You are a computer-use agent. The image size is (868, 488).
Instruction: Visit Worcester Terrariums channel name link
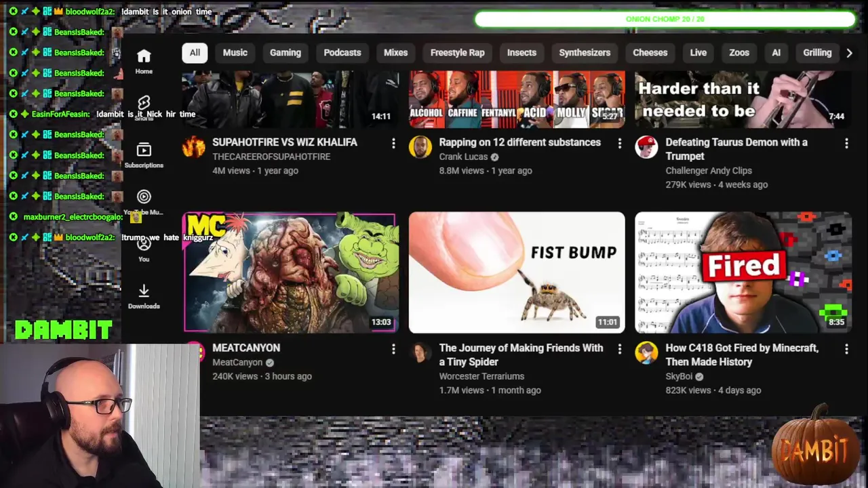(x=481, y=376)
